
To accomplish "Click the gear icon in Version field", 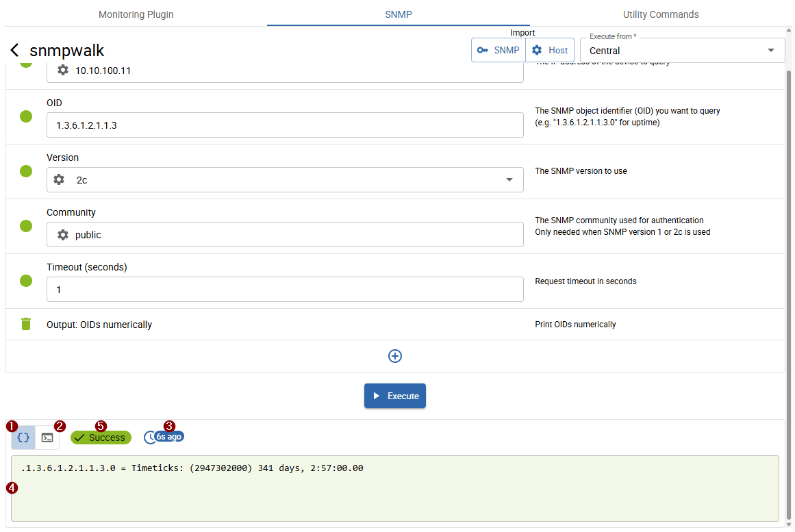I will point(60,179).
